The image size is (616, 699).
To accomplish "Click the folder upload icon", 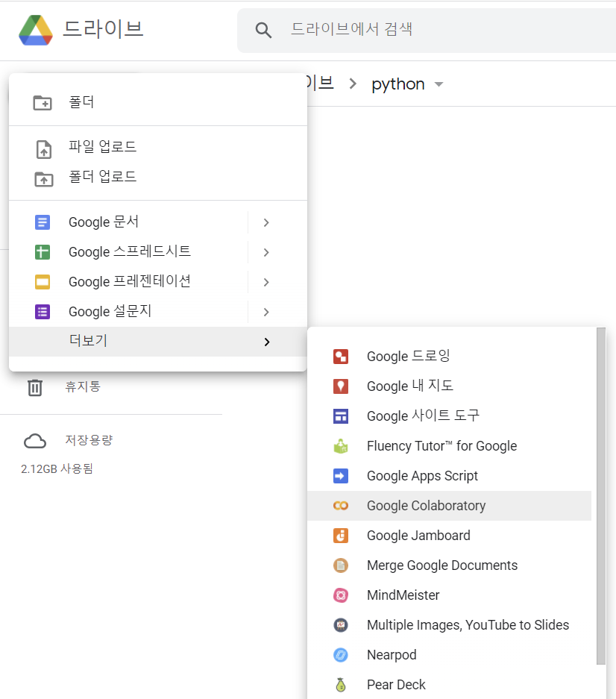I will pos(44,179).
